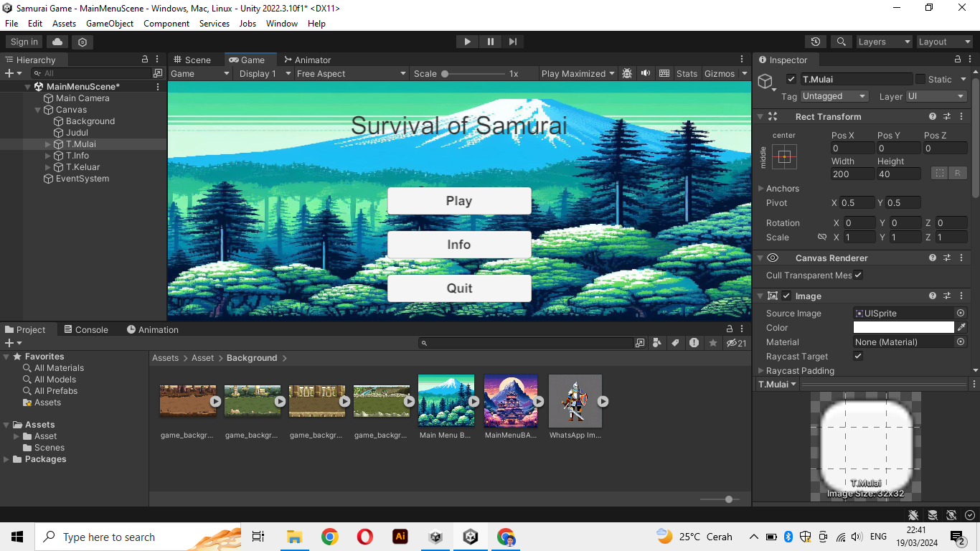
Task: Open the GameObject menu
Action: click(108, 23)
